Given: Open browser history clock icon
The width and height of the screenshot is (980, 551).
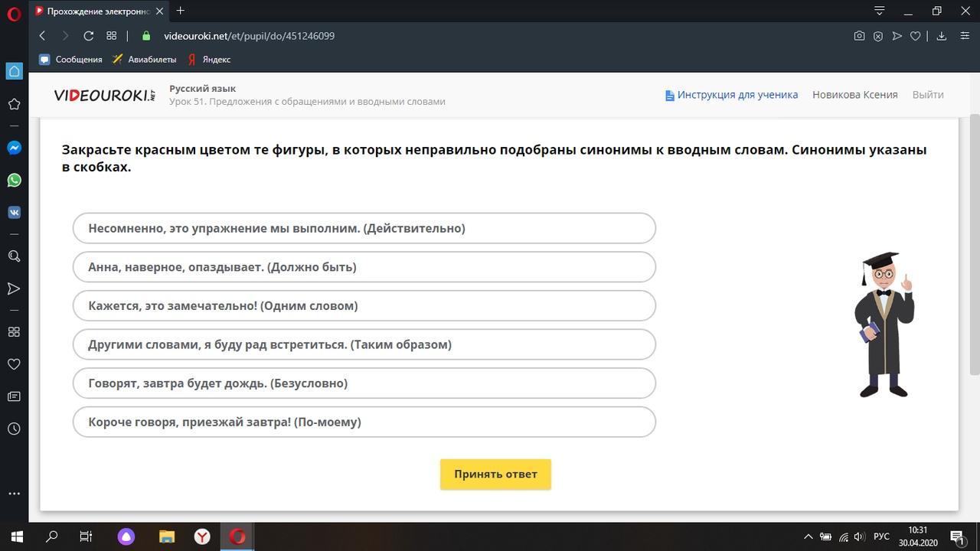Looking at the screenshot, I should coord(14,429).
